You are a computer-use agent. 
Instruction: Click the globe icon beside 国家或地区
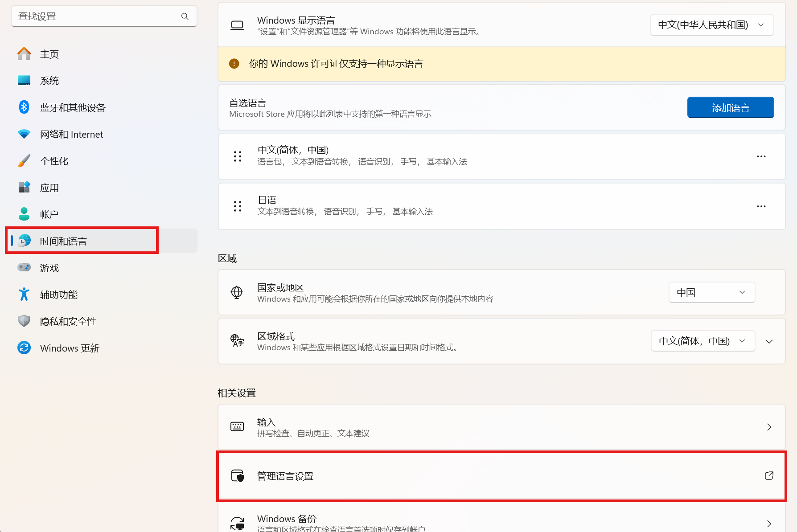click(x=237, y=293)
